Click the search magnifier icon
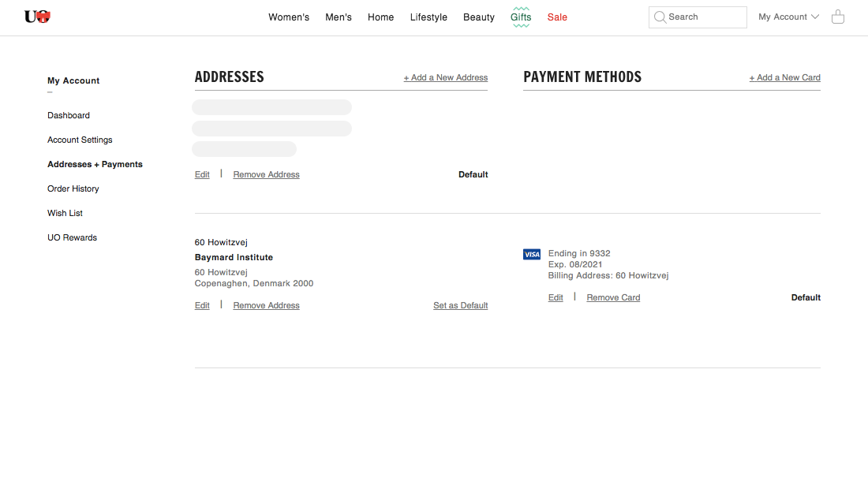This screenshot has height=485, width=868. click(660, 17)
